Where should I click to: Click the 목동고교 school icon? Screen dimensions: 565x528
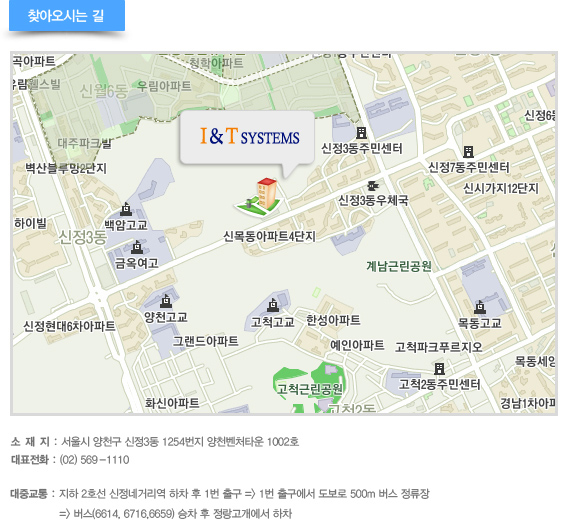(480, 307)
